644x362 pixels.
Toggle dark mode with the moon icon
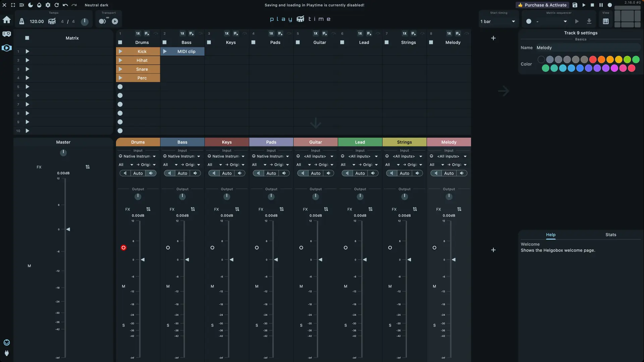pyautogui.click(x=30, y=5)
